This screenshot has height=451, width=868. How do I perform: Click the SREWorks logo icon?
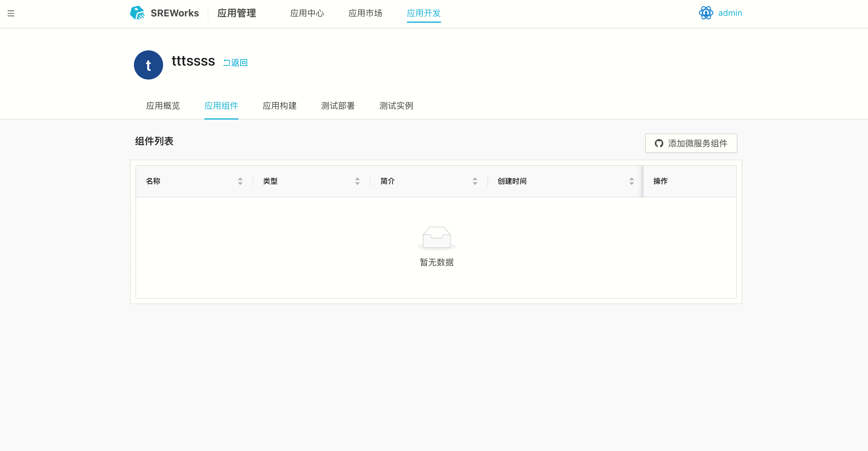click(x=137, y=13)
